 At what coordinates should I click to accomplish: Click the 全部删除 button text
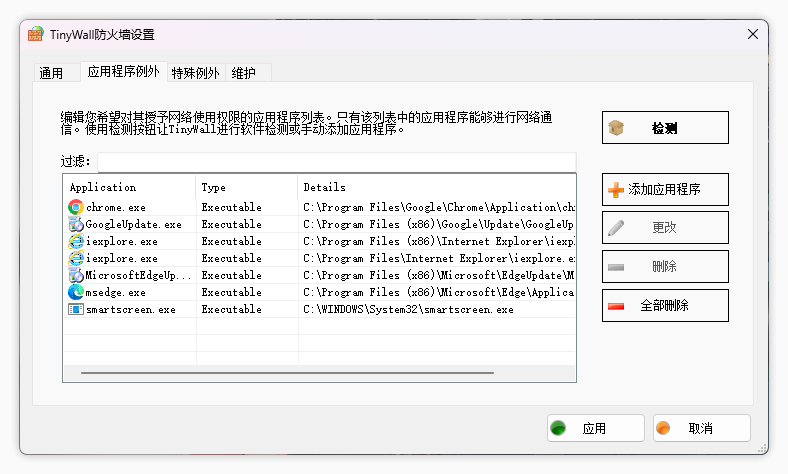pos(664,306)
